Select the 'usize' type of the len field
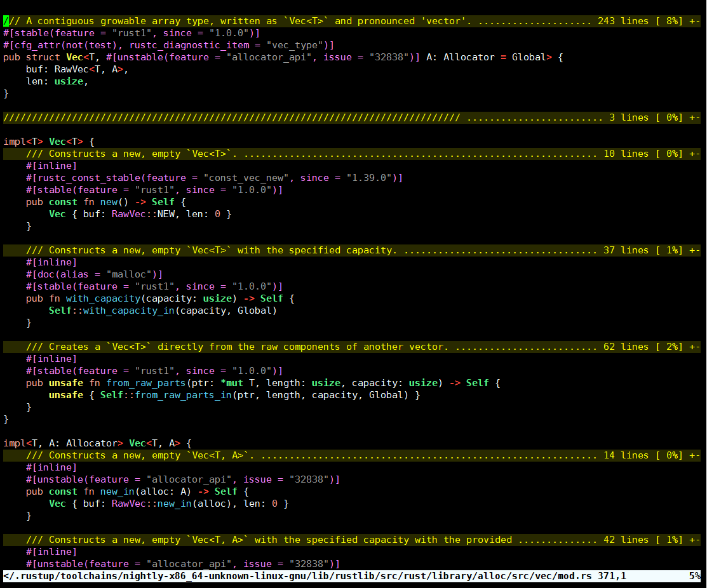 click(69, 81)
